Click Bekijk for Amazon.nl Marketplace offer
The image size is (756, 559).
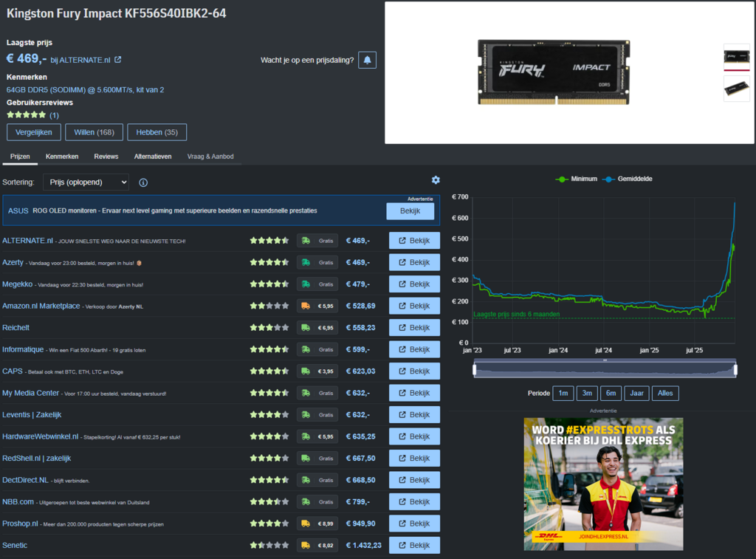[415, 306]
